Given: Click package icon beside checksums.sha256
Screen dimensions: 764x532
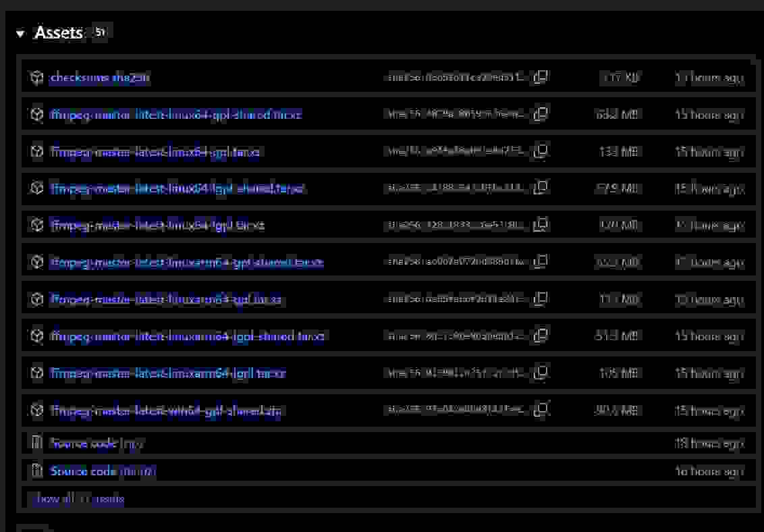Looking at the screenshot, I should click(37, 78).
